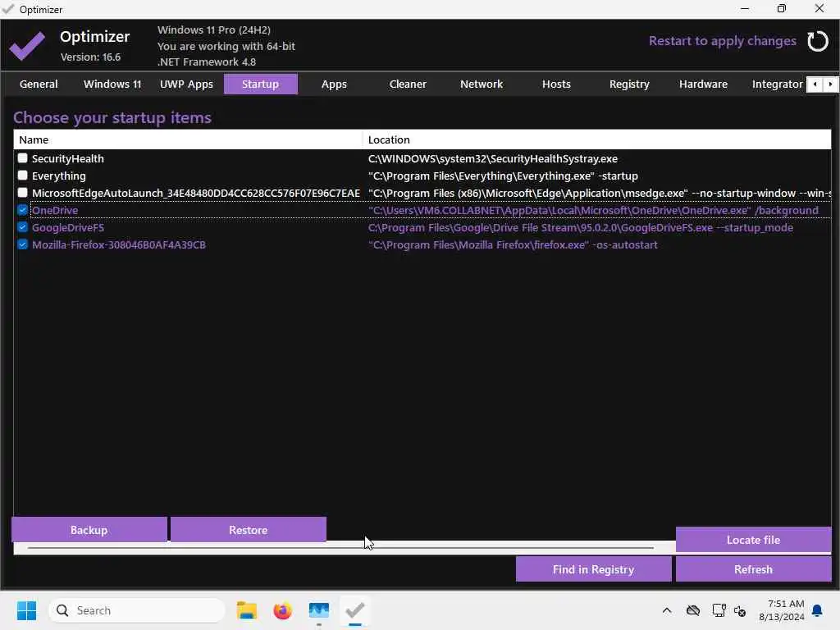Open the display tray icon
Screen dimensions: 840x630
(x=719, y=610)
